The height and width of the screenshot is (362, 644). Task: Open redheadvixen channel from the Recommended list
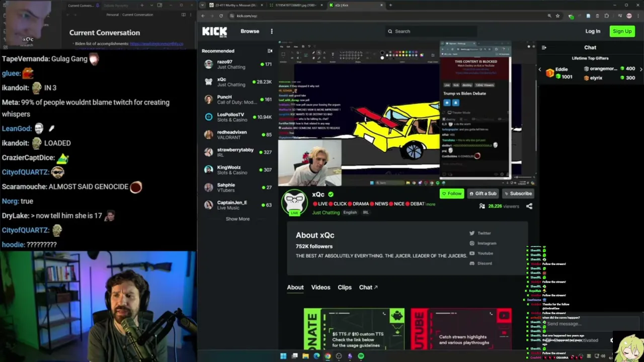[x=237, y=135]
